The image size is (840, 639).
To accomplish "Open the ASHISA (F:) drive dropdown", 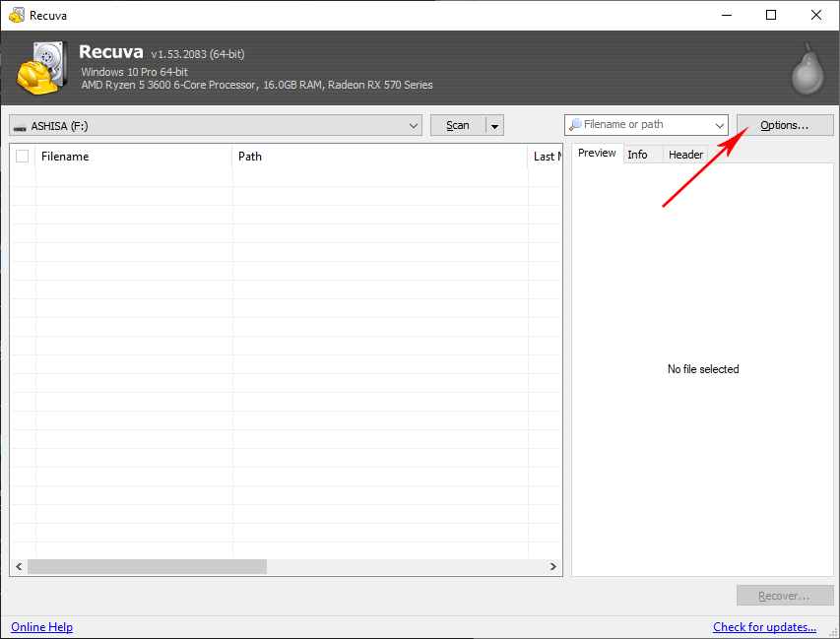I will [x=216, y=125].
